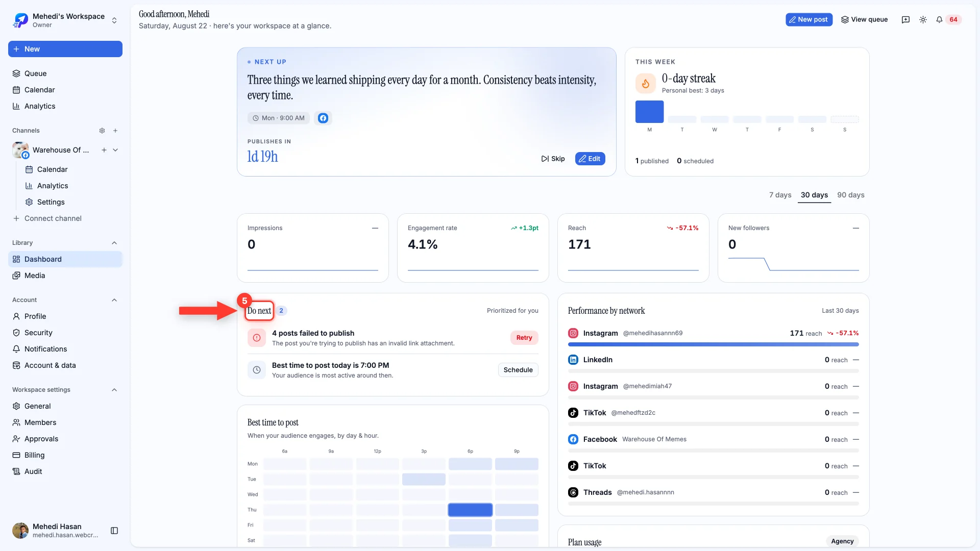The width and height of the screenshot is (980, 551).
Task: Switch to 7 days range tab
Action: click(x=780, y=195)
